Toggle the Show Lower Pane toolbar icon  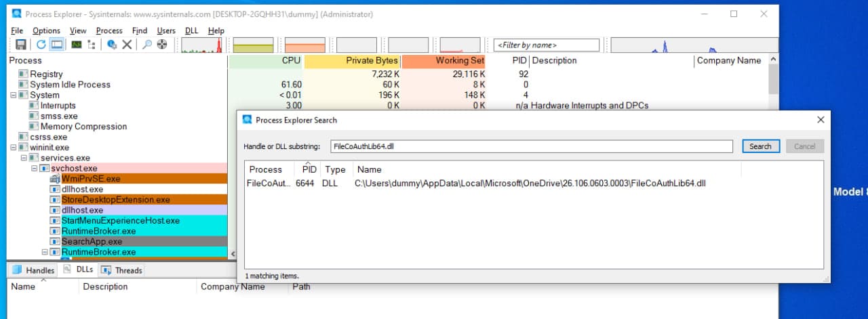57,45
